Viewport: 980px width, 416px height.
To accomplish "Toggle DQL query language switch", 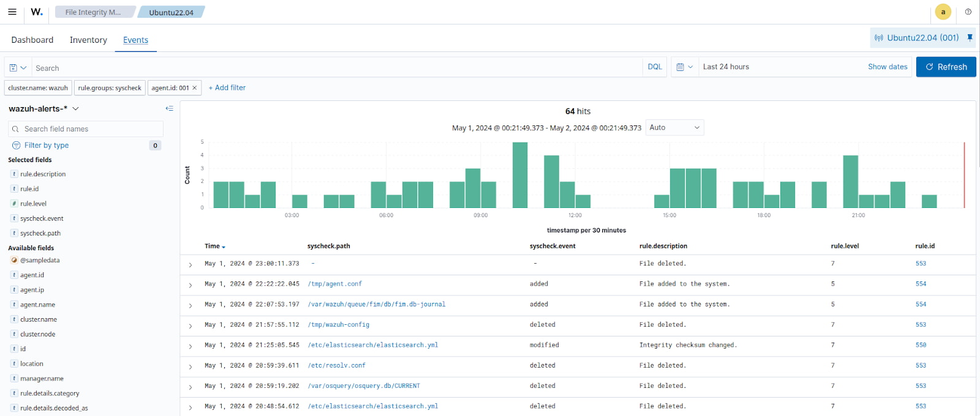I will click(x=655, y=67).
